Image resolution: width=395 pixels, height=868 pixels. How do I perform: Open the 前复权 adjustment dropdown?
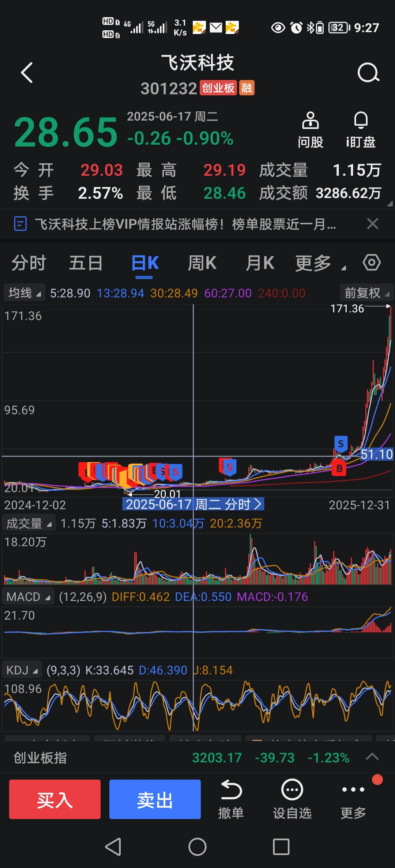367,293
